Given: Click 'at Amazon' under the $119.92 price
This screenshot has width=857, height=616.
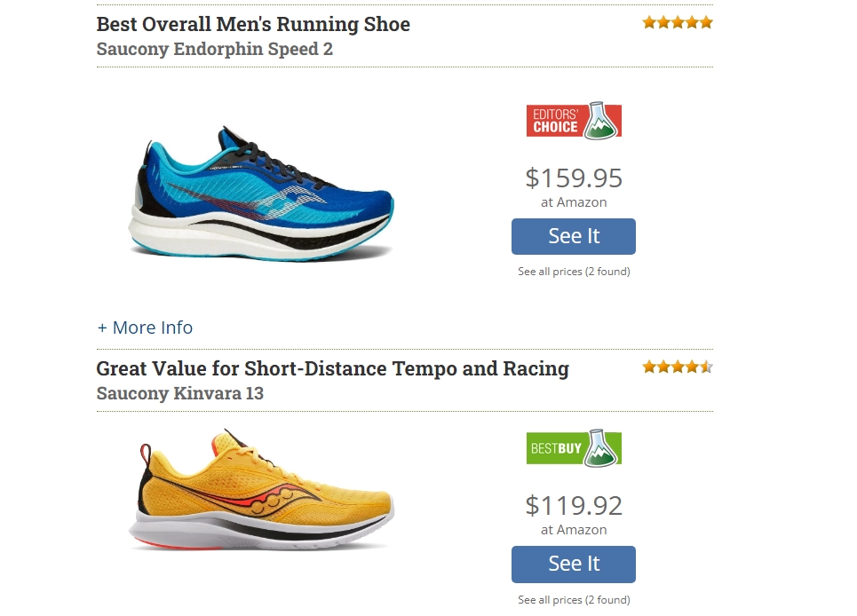Looking at the screenshot, I should click(x=574, y=530).
